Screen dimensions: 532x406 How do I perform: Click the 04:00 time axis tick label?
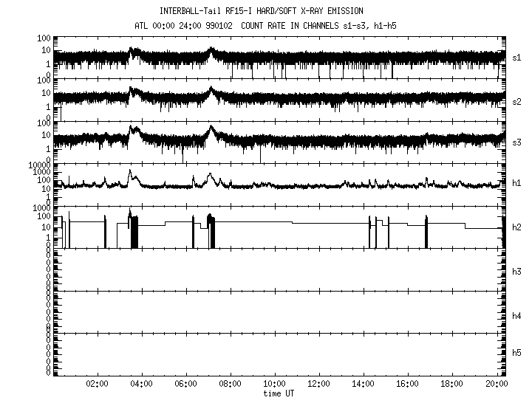pos(142,384)
